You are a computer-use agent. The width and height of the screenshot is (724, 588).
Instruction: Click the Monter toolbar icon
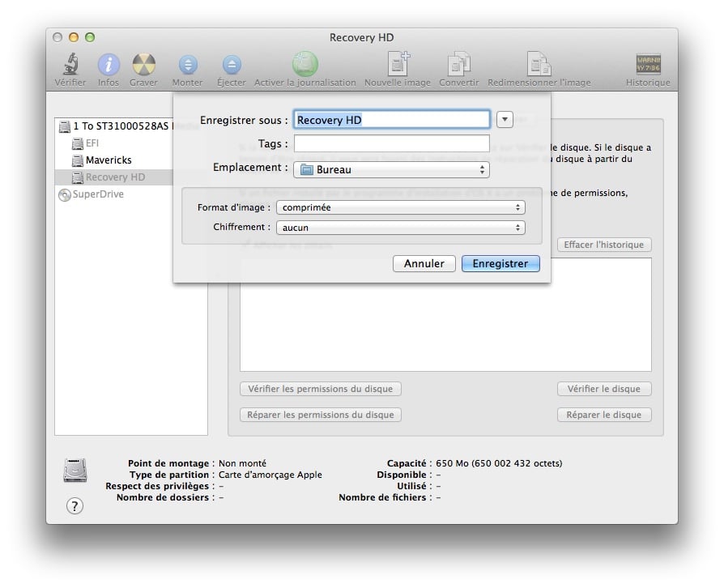pos(188,65)
